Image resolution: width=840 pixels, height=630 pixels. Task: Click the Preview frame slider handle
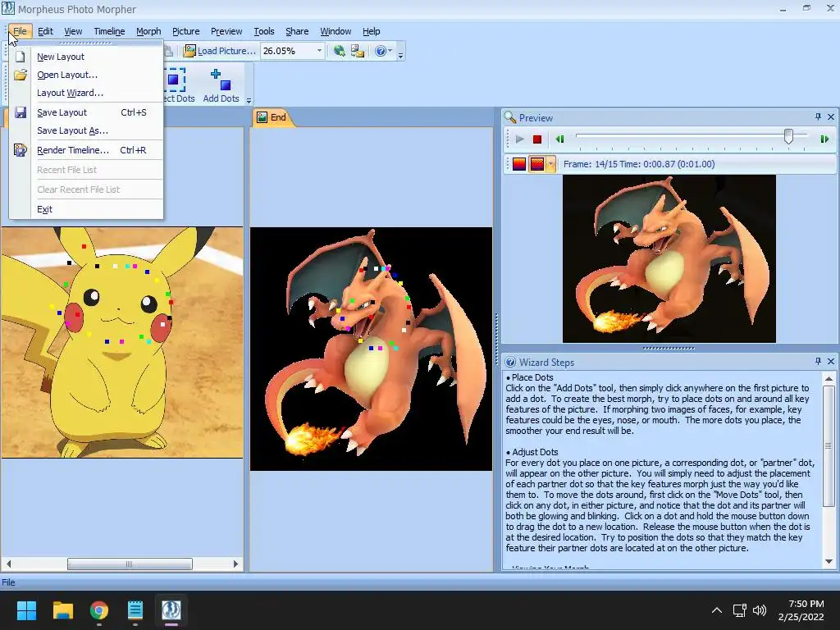click(788, 136)
